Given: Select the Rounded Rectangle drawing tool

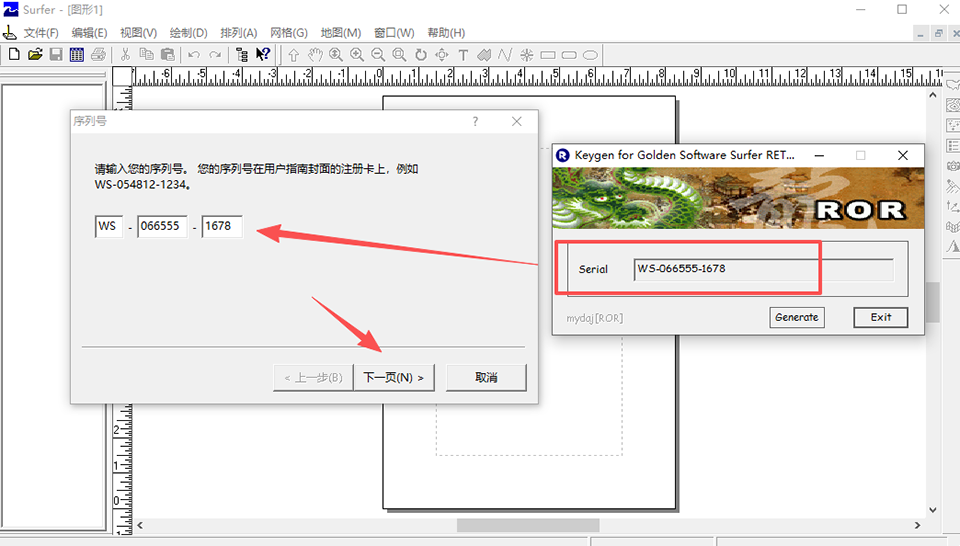Looking at the screenshot, I should [x=569, y=55].
